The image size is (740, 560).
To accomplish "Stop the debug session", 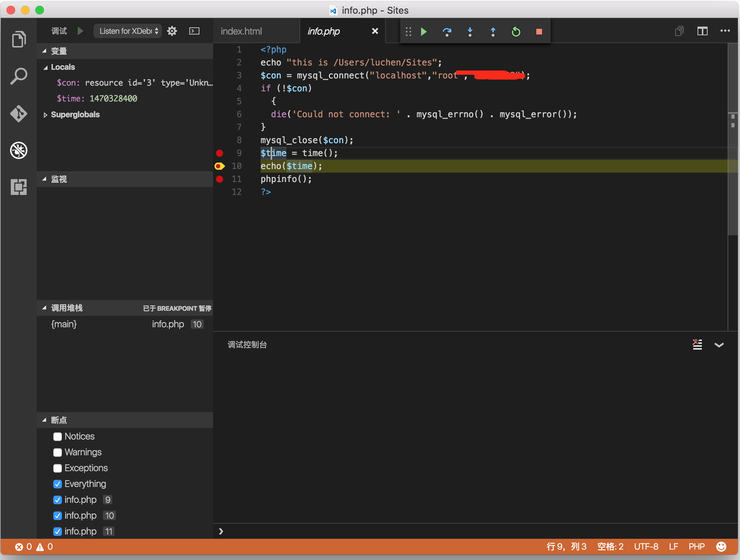I will [539, 32].
